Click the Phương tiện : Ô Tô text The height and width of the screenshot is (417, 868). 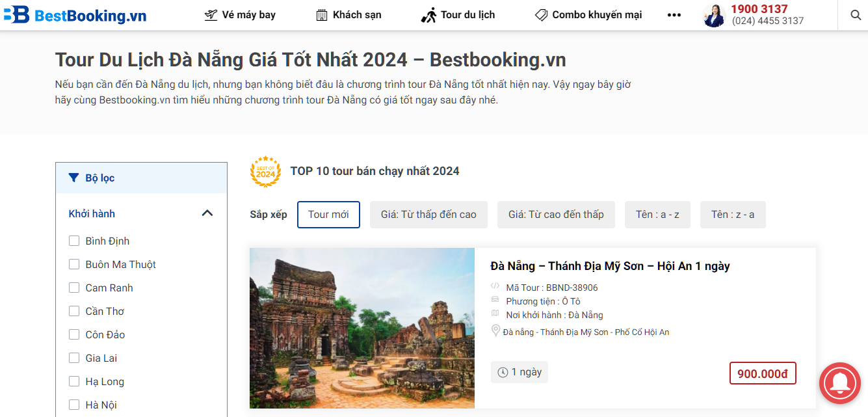tap(543, 301)
